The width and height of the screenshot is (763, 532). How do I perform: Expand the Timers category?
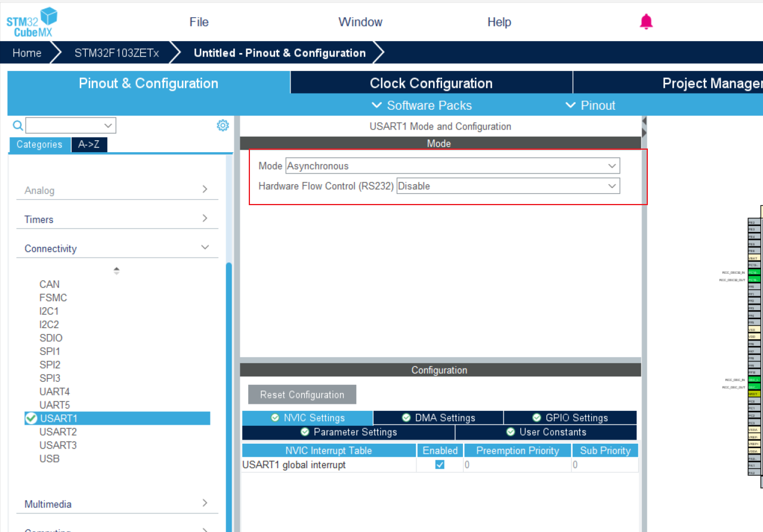pyautogui.click(x=116, y=219)
